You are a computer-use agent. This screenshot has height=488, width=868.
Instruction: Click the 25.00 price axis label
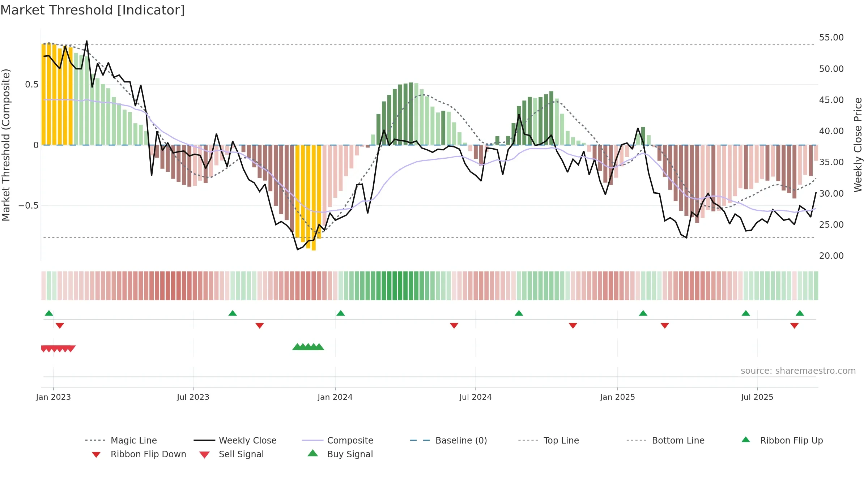coord(831,224)
